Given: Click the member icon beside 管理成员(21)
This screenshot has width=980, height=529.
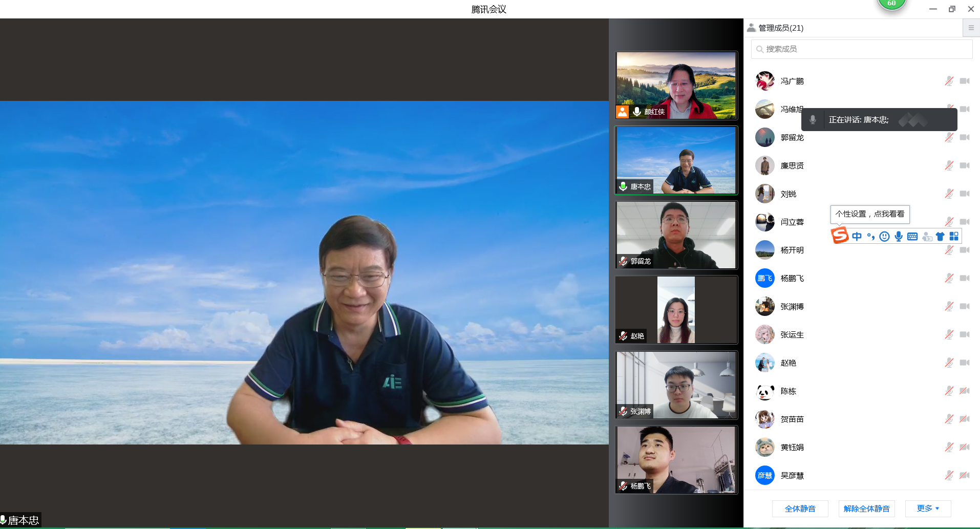Looking at the screenshot, I should click(751, 28).
